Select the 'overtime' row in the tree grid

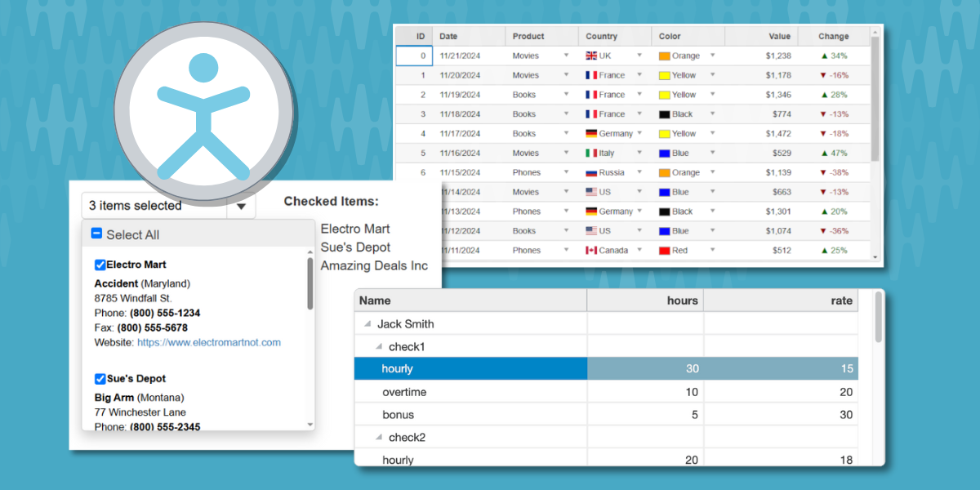(x=606, y=392)
